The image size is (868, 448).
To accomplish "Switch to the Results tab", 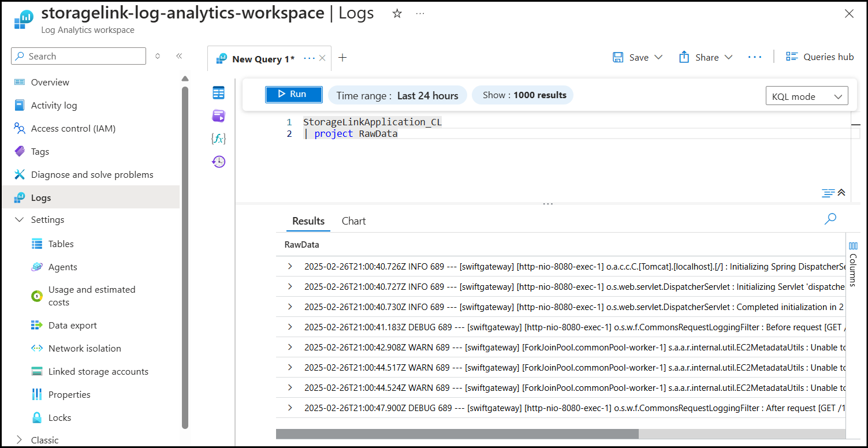I will [308, 221].
